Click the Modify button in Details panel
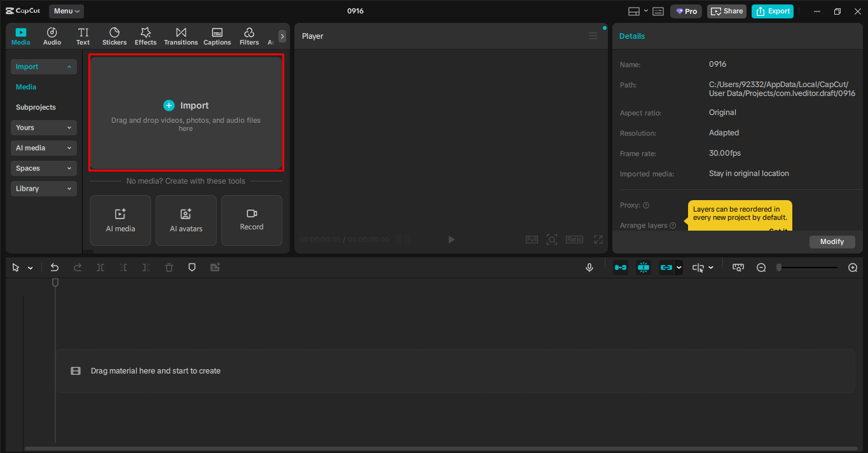This screenshot has width=868, height=453. coord(832,241)
